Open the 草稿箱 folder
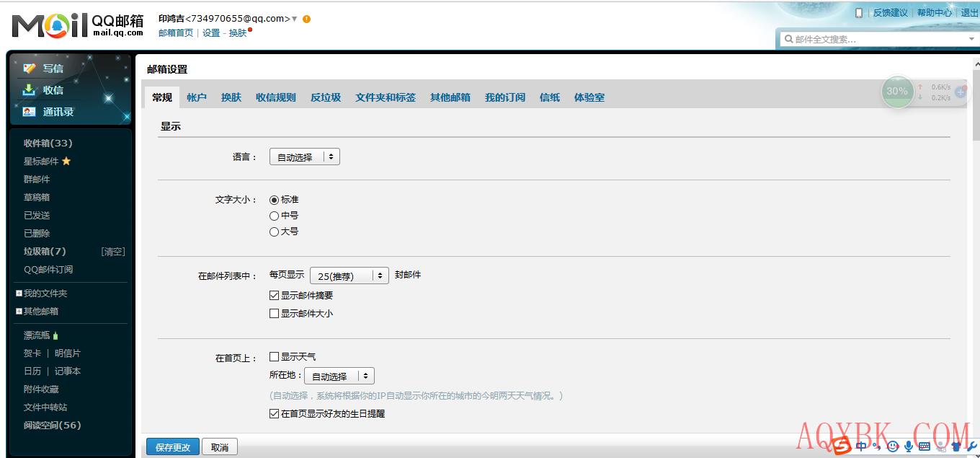Image resolution: width=980 pixels, height=458 pixels. click(37, 197)
